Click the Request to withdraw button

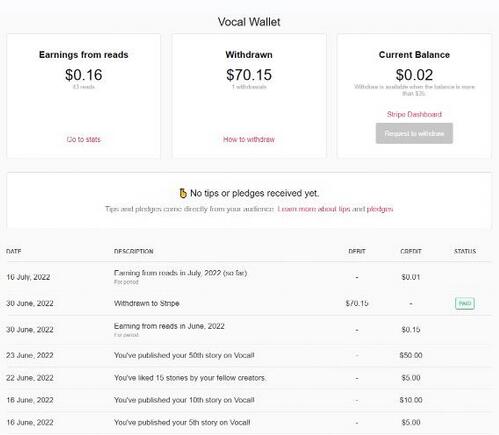coord(414,133)
